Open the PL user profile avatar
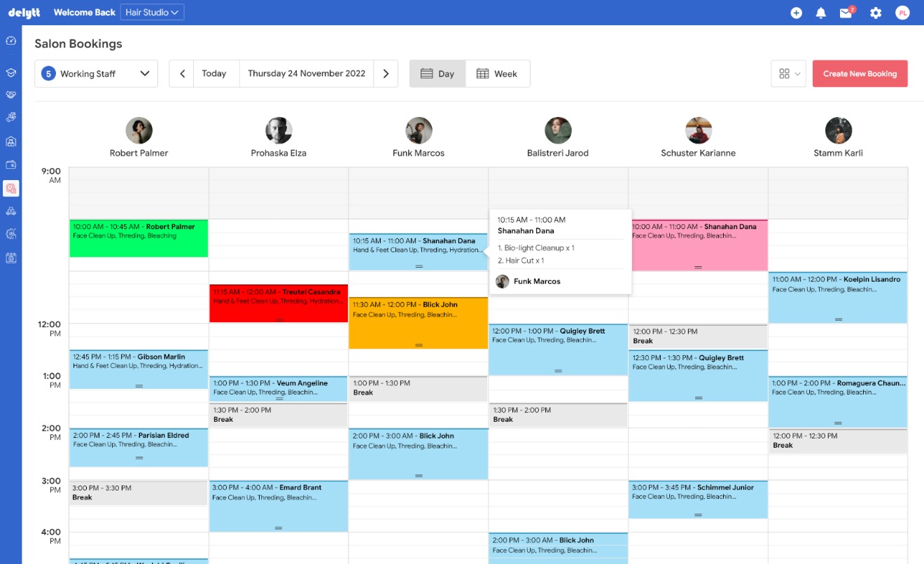924x564 pixels. pos(902,13)
